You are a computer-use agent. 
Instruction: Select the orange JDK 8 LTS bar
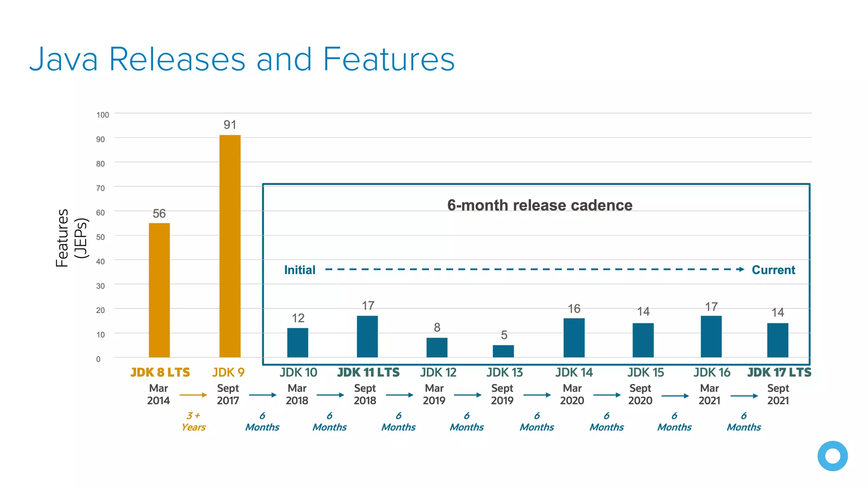click(159, 290)
